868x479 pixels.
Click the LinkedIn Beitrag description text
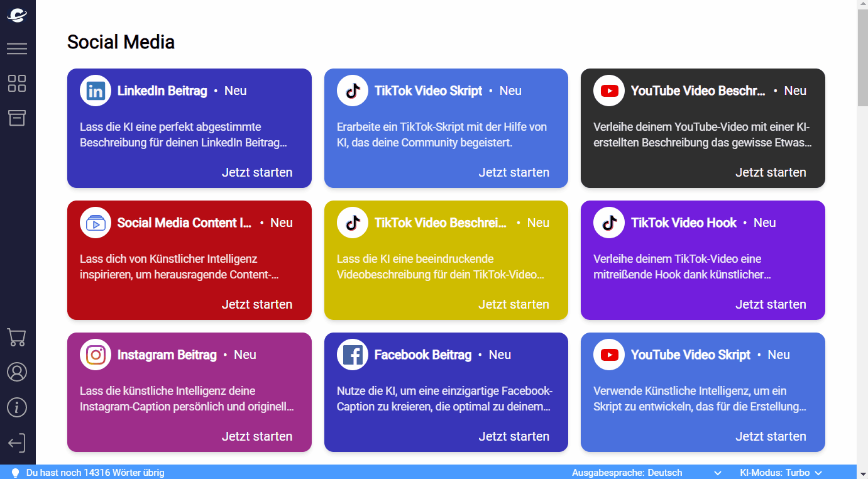click(x=184, y=135)
